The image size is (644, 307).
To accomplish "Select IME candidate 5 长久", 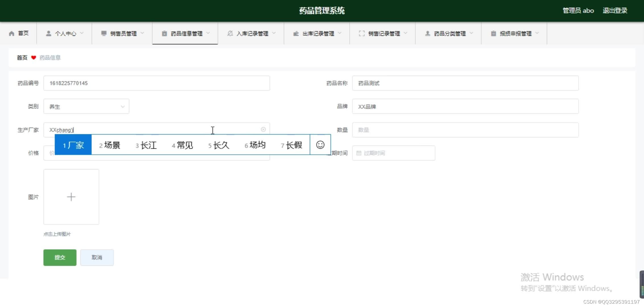I will [219, 145].
